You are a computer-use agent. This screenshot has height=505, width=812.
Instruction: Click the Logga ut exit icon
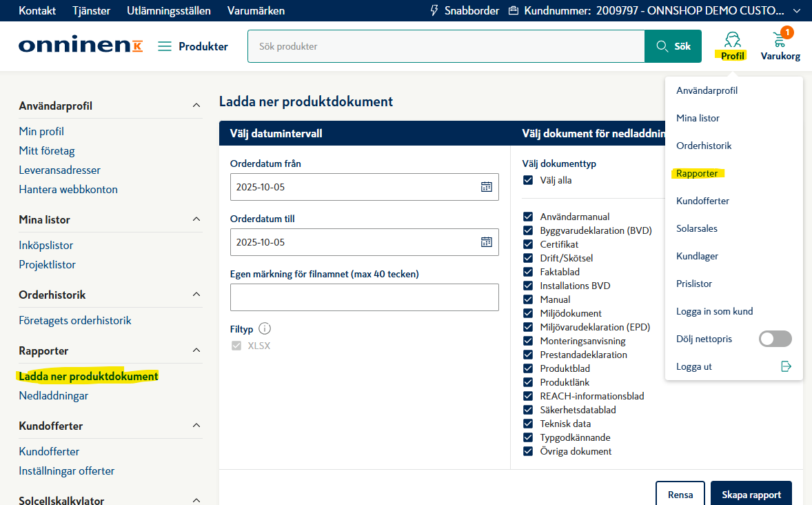[786, 366]
